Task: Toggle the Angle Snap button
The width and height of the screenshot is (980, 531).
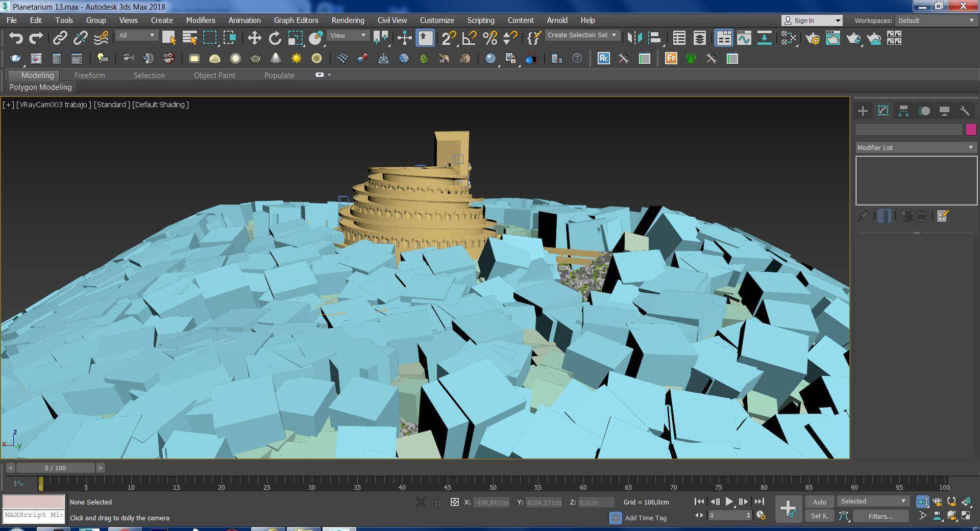Action: [469, 38]
